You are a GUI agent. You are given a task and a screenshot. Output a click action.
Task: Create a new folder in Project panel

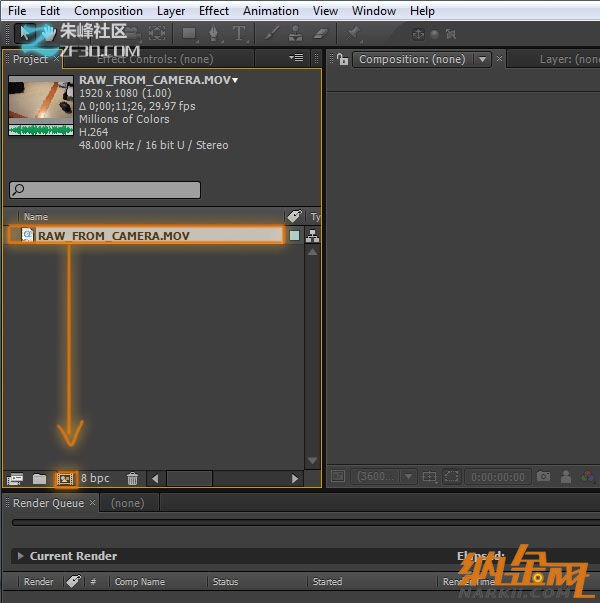coord(40,479)
